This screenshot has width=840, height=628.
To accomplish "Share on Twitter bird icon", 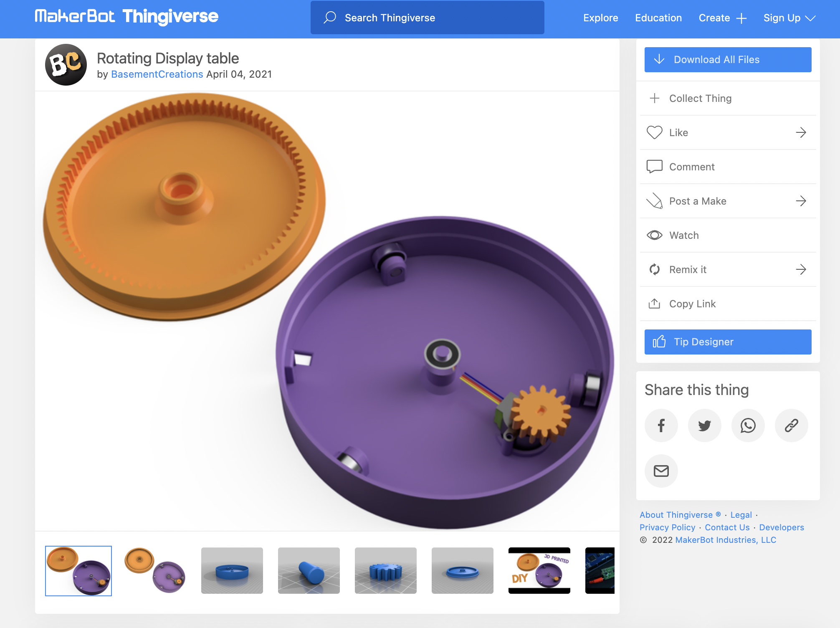I will pos(704,425).
